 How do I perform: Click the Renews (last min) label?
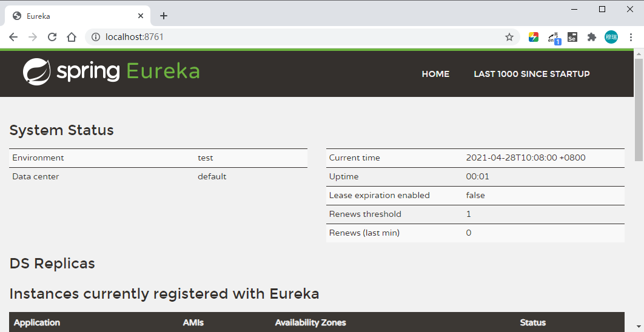click(364, 233)
